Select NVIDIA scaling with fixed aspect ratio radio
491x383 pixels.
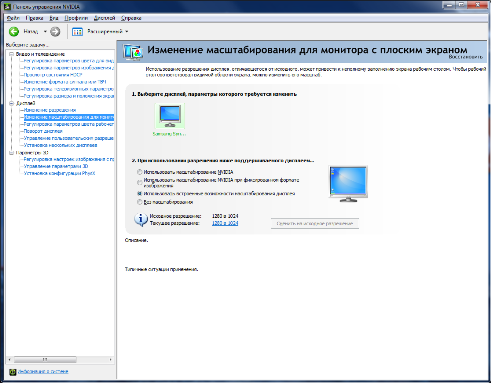[140, 182]
